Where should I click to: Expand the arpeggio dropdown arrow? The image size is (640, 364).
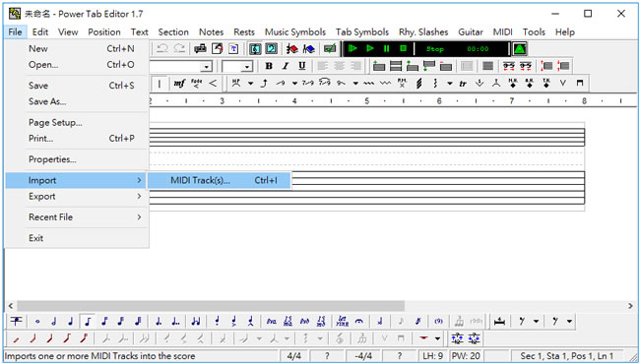point(449,84)
